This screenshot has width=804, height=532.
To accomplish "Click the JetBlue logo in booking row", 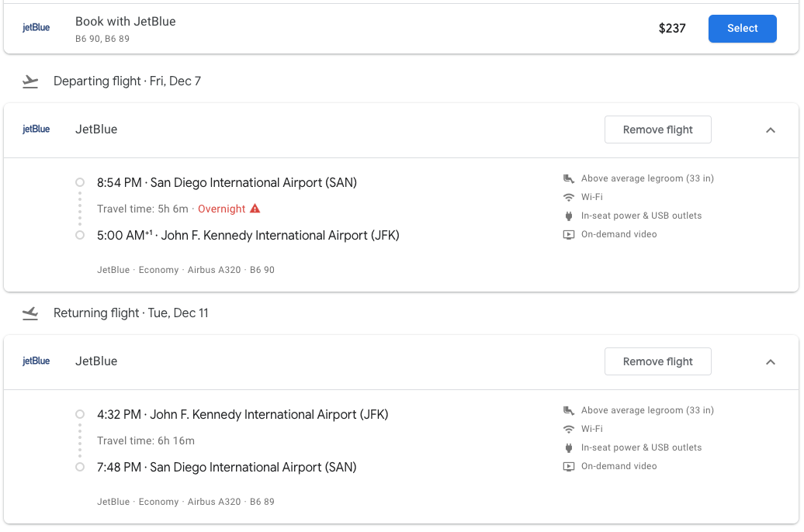I will [x=36, y=28].
